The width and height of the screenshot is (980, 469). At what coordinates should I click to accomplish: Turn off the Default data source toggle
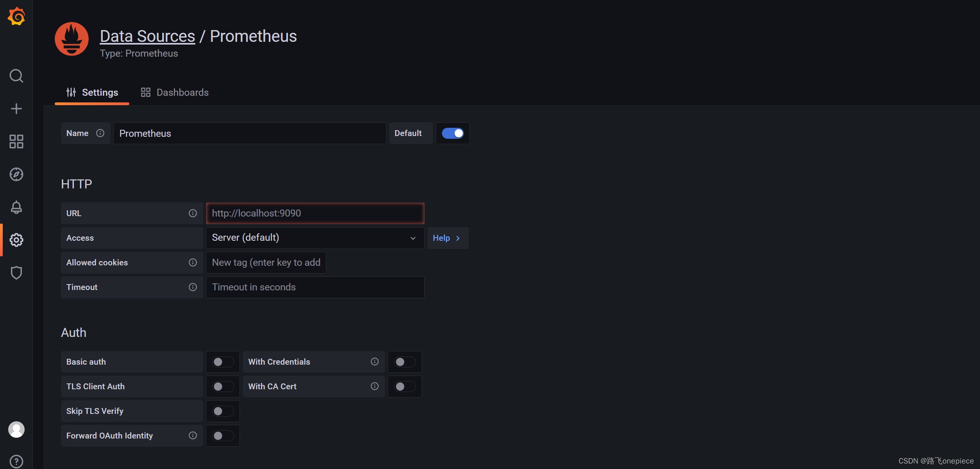[452, 133]
